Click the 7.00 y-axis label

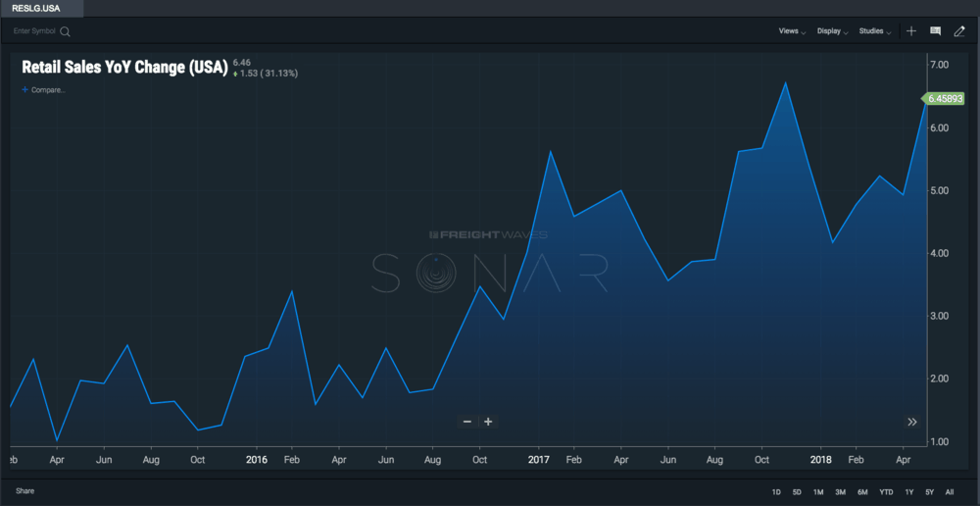(x=940, y=65)
